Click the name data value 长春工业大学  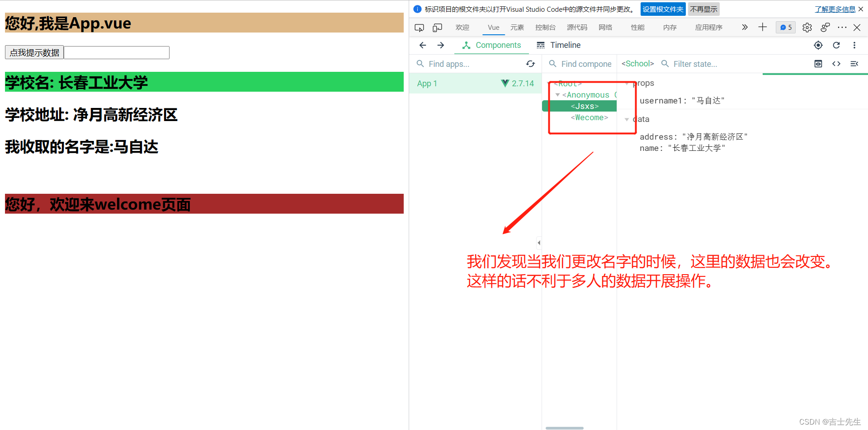[697, 148]
